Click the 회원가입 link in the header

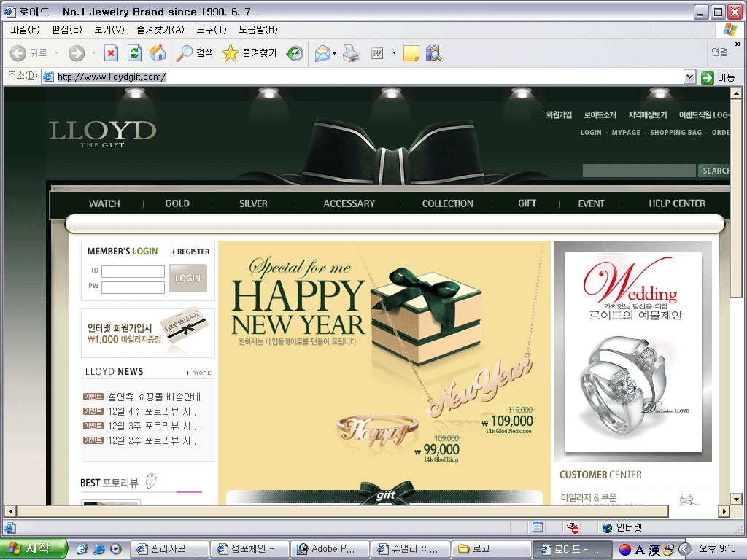(x=559, y=114)
